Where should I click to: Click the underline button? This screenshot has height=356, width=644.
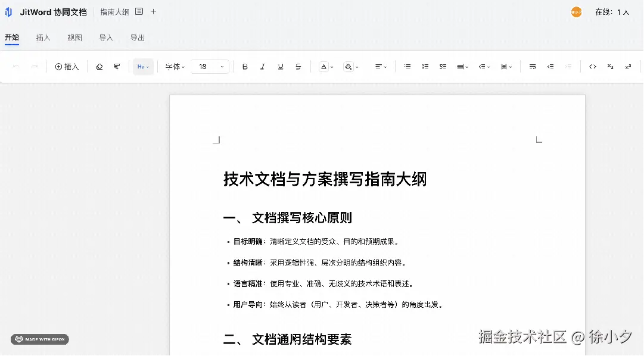click(280, 67)
